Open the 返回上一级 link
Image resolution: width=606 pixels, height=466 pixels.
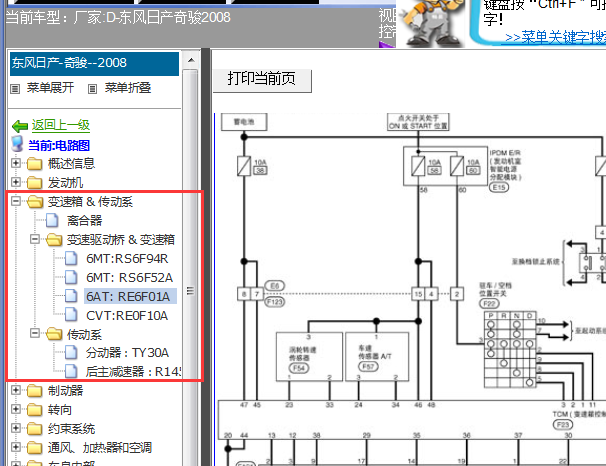pyautogui.click(x=61, y=125)
